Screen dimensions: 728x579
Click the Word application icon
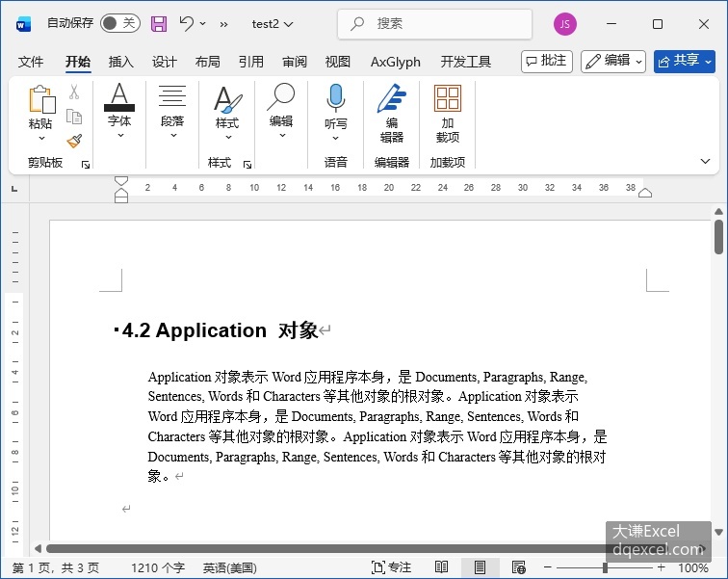click(x=23, y=24)
